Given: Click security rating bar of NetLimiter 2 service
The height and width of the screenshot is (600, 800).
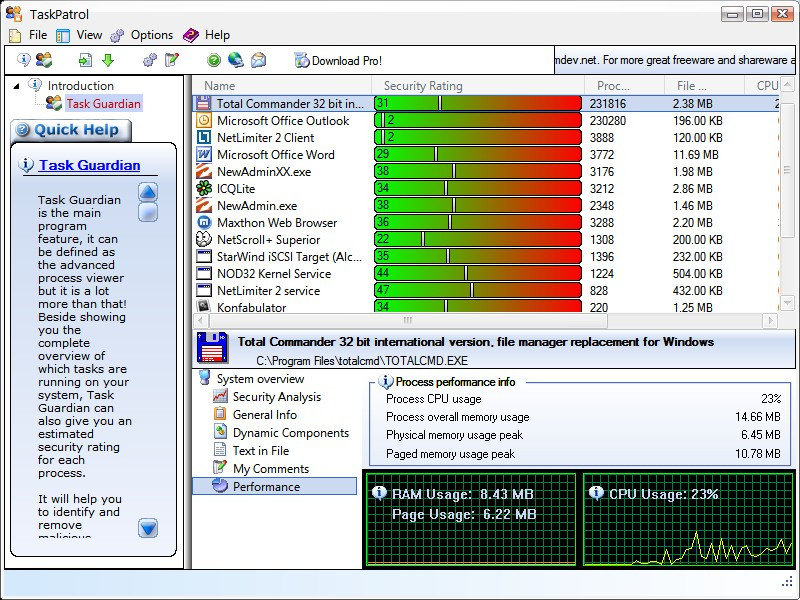Looking at the screenshot, I should [x=478, y=290].
